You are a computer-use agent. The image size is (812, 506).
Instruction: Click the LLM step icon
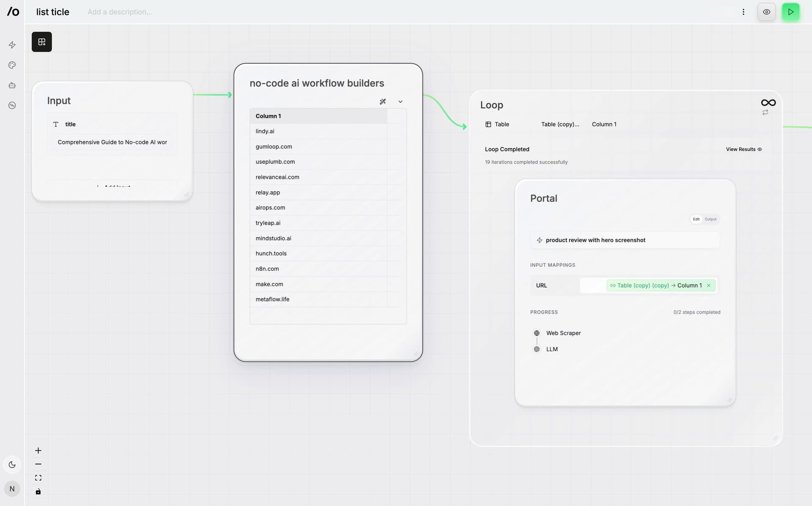[537, 349]
